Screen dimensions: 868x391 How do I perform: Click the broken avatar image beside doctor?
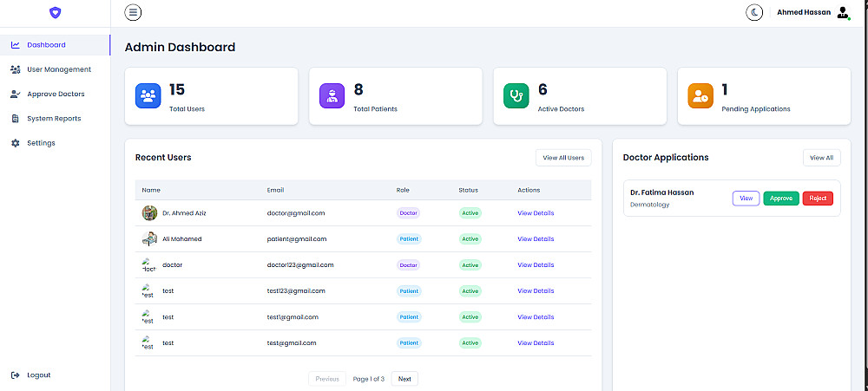click(149, 265)
